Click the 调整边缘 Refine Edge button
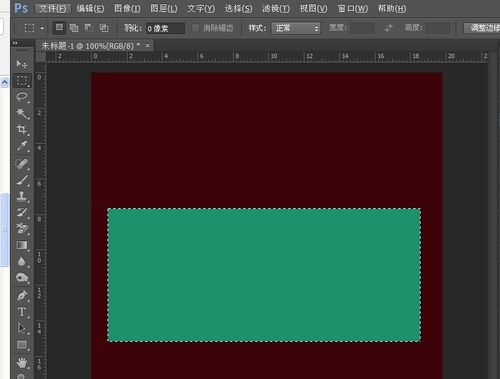500x379 pixels. point(482,28)
